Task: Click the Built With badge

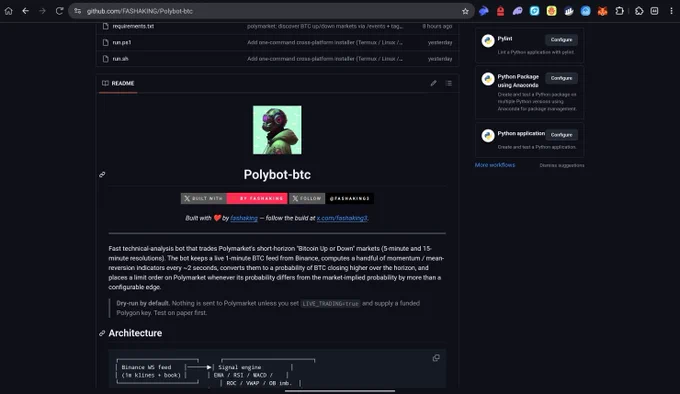Action: point(234,199)
